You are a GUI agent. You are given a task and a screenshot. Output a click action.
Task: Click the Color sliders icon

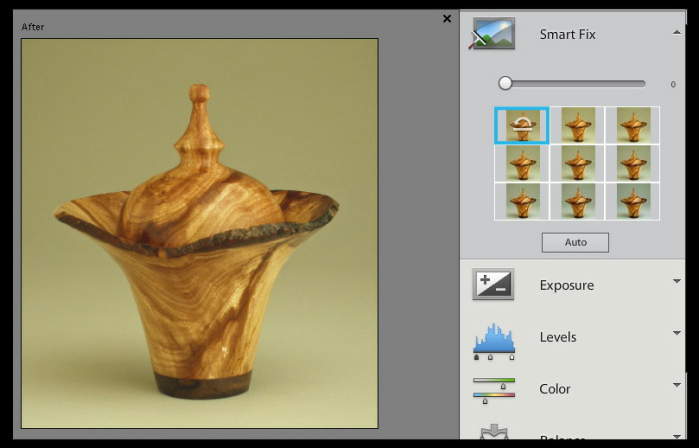[x=494, y=390]
